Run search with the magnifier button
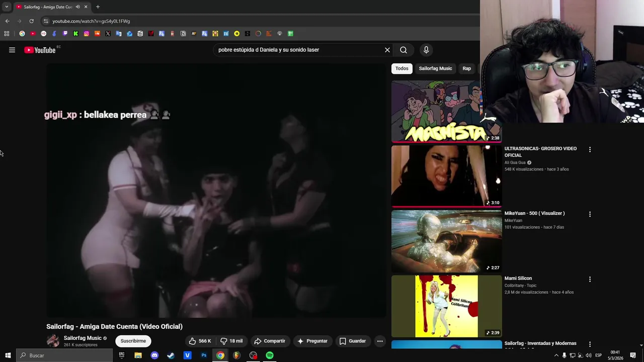Image resolution: width=644 pixels, height=362 pixels. pyautogui.click(x=404, y=50)
